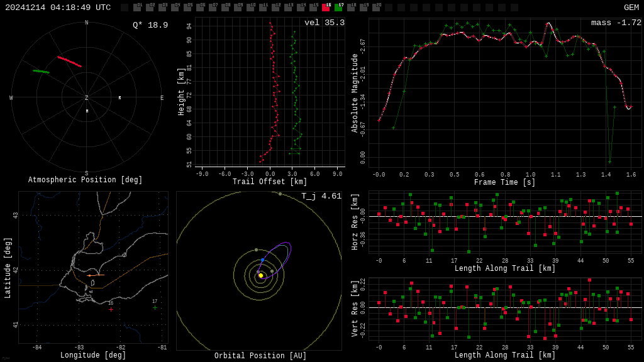644x362 pixels.
Task: Click the Q* 18.9 value
Action: 150,25
